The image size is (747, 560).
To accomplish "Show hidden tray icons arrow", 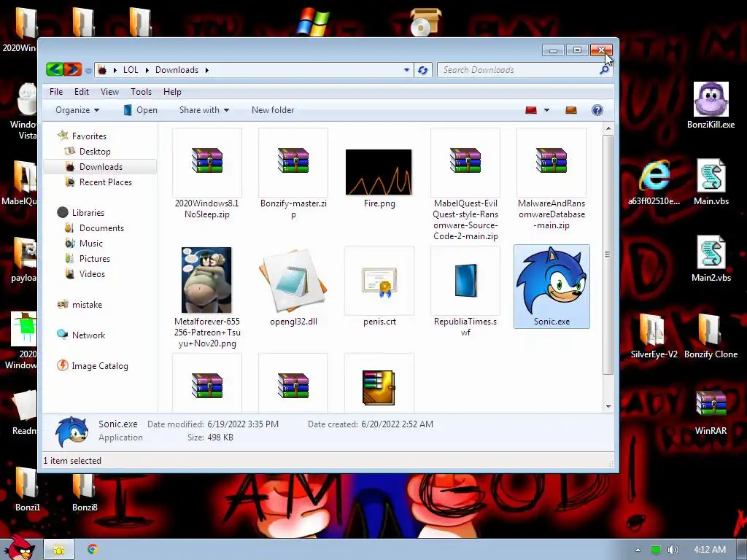I will click(x=638, y=550).
